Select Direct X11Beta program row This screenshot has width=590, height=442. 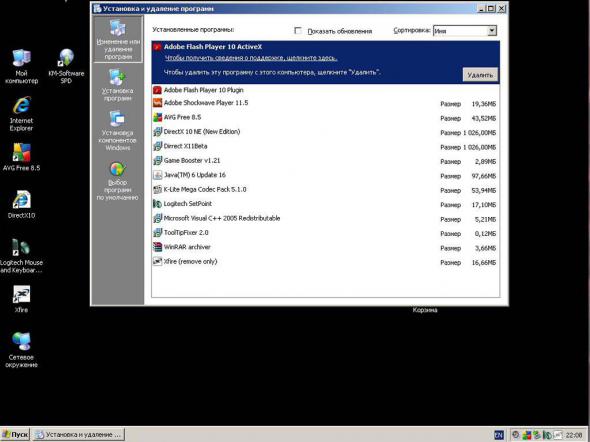pyautogui.click(x=325, y=146)
